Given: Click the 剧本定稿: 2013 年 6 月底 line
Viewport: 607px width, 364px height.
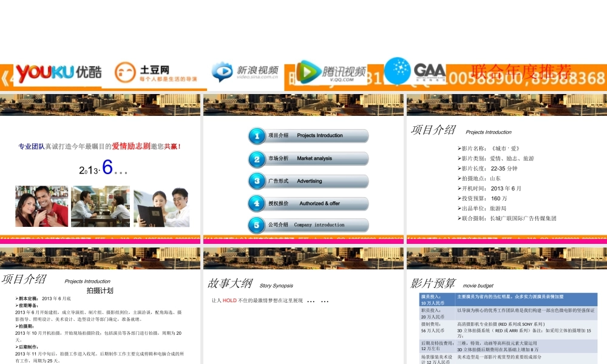Looking at the screenshot, I should click(43, 298).
